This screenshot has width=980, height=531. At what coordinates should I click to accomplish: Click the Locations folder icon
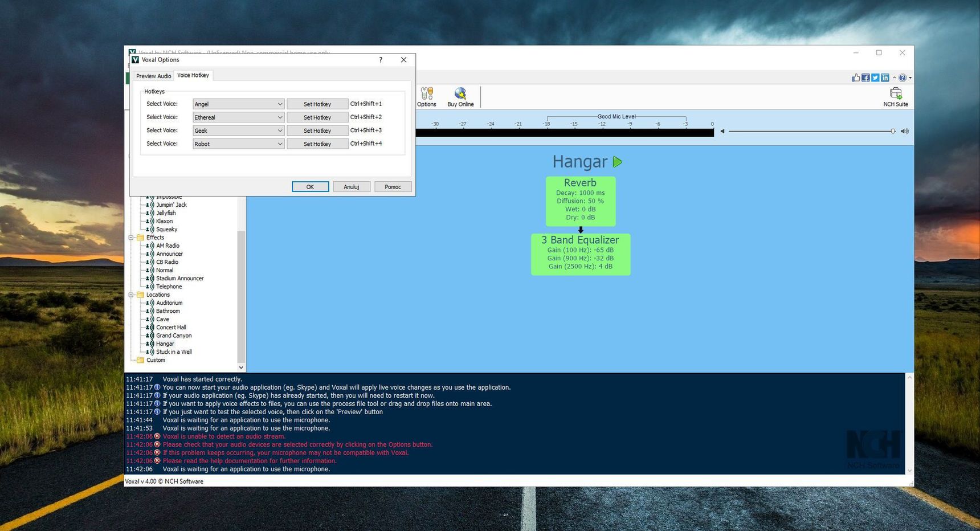(140, 295)
